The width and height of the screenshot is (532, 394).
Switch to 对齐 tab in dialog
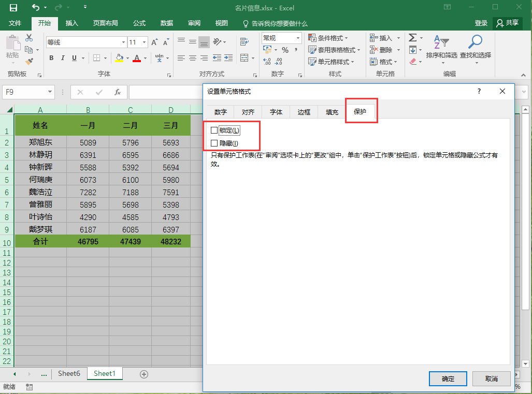pos(248,112)
